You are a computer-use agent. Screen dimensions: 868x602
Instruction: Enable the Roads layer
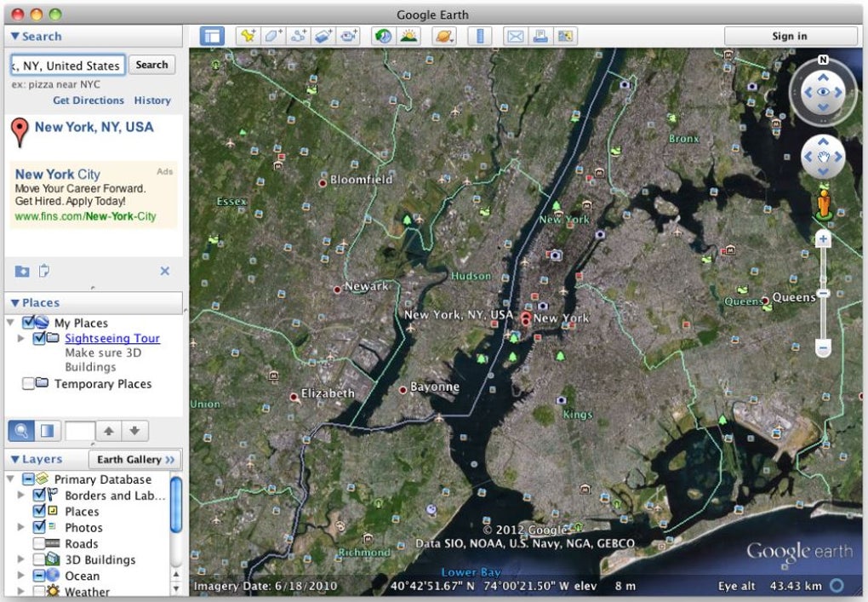click(39, 543)
